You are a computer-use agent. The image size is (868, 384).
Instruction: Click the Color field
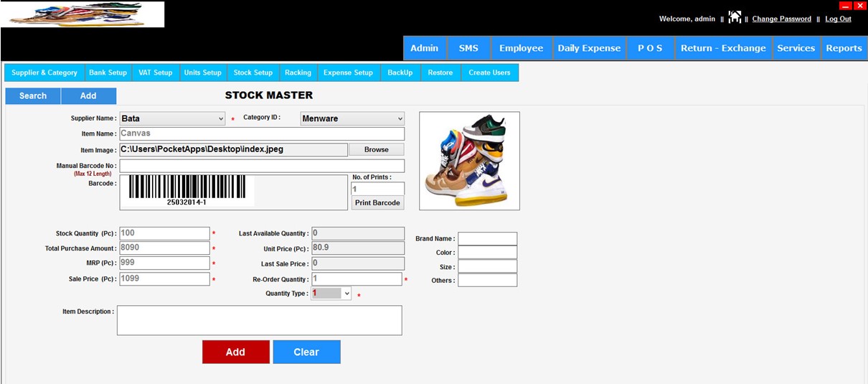[488, 253]
